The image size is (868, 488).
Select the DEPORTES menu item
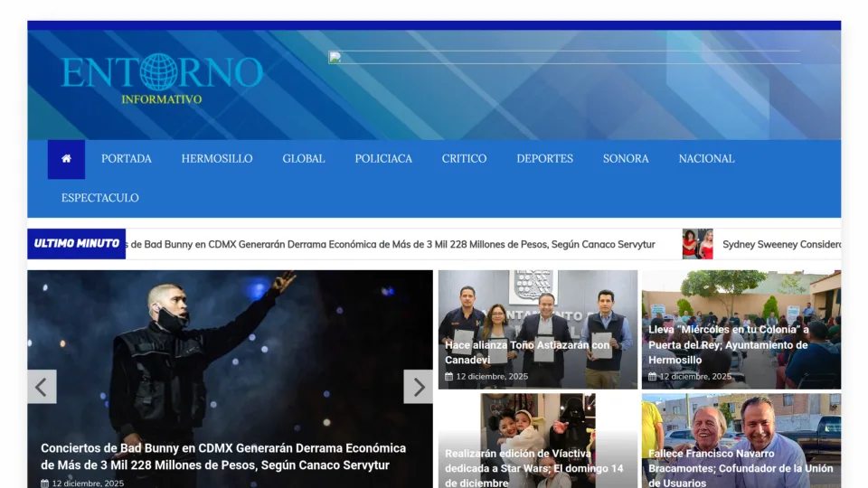tap(544, 159)
